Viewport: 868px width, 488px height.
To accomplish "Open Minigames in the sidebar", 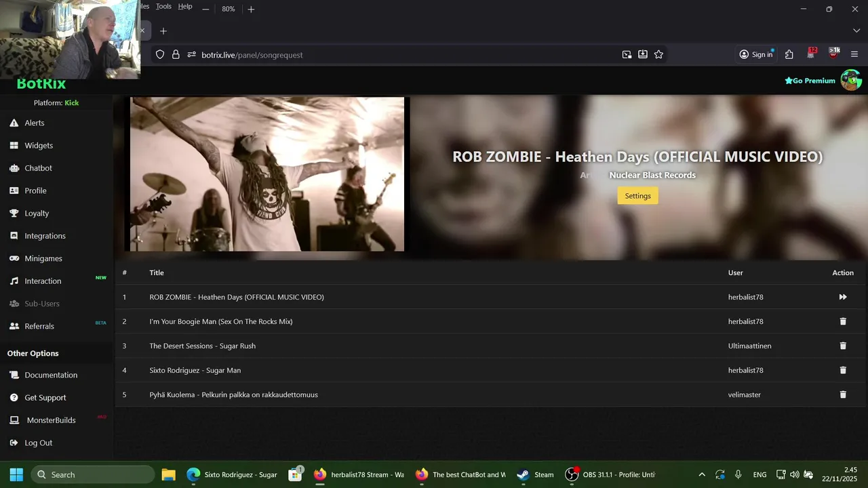I will click(x=43, y=258).
